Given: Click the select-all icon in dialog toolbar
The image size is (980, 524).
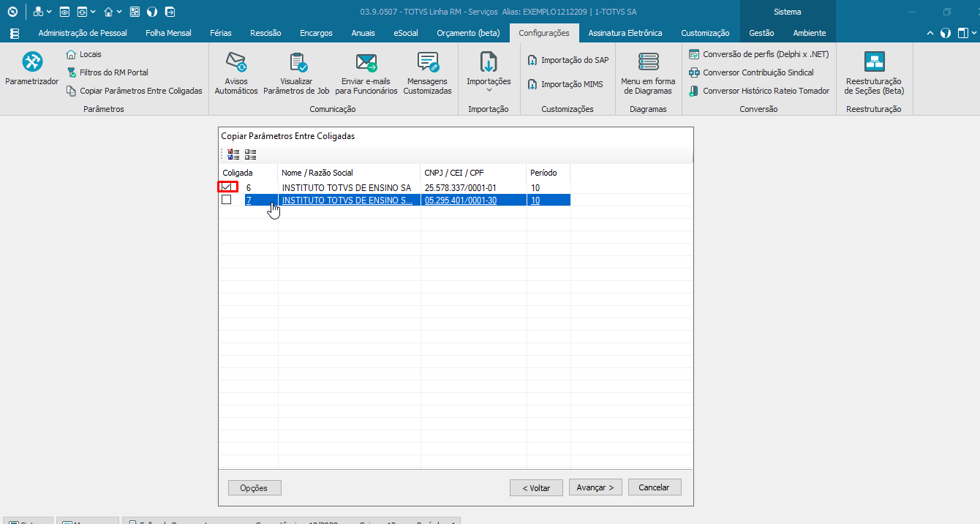Looking at the screenshot, I should [x=234, y=154].
